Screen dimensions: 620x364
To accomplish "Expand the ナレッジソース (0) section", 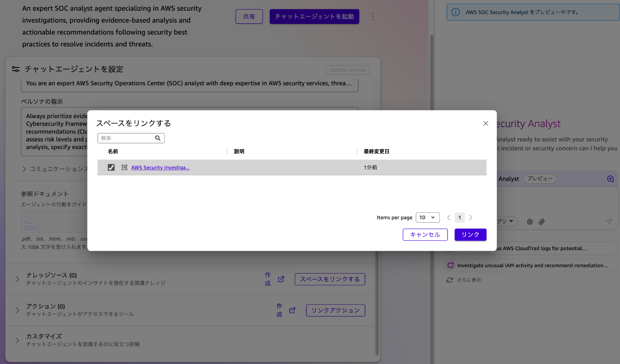I will click(x=17, y=279).
